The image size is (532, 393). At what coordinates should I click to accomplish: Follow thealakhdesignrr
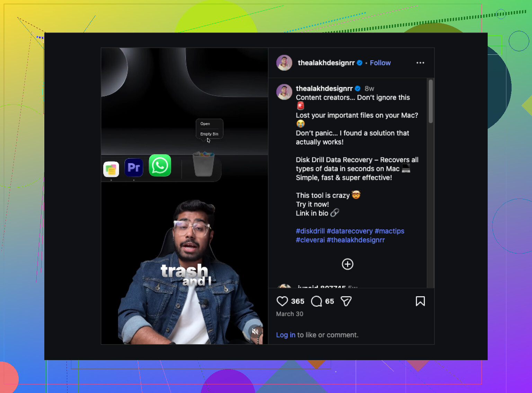pos(380,63)
